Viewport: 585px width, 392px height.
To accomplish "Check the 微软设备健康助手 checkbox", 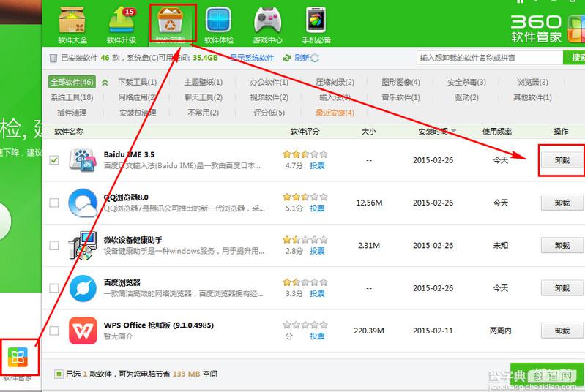I will click(x=54, y=246).
